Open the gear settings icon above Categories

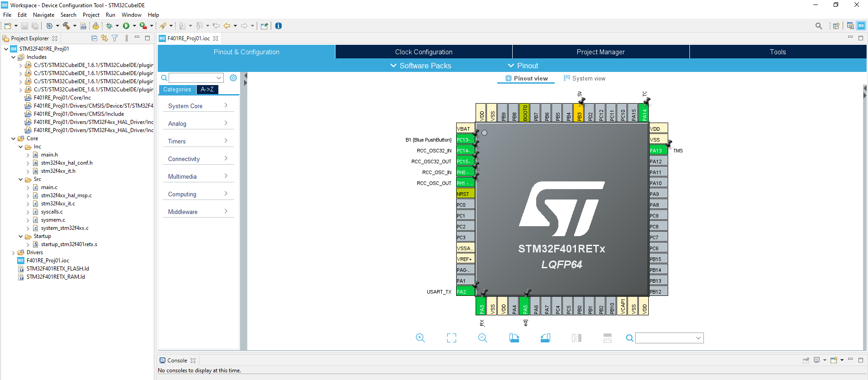point(233,78)
